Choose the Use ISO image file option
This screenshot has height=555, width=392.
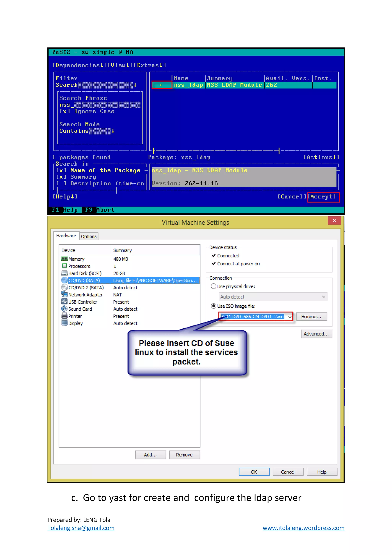pyautogui.click(x=213, y=306)
